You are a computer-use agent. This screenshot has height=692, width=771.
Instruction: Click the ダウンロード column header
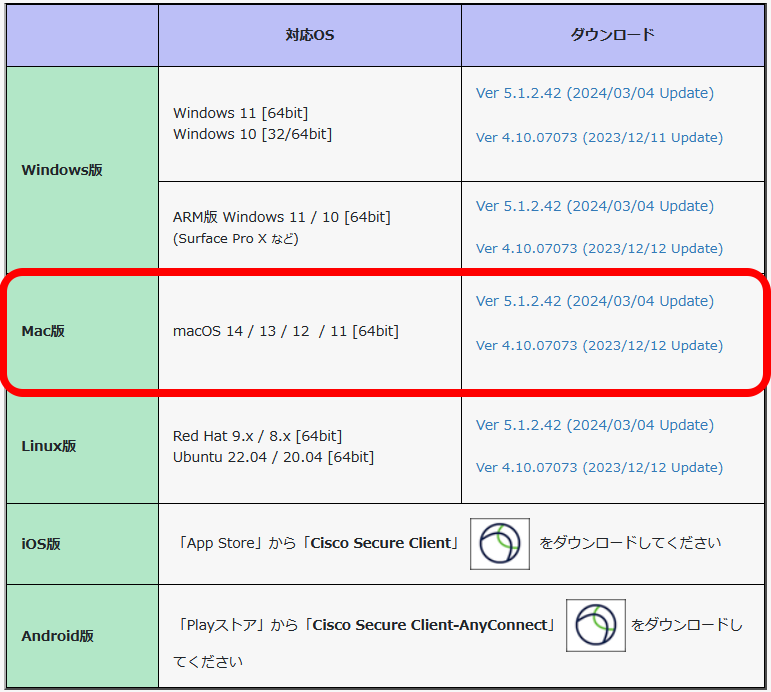612,35
